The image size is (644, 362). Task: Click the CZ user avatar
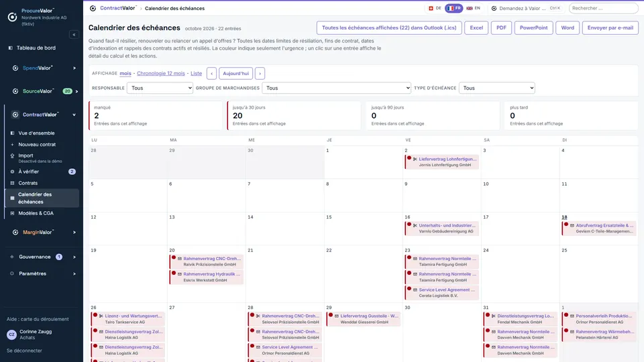[11, 335]
